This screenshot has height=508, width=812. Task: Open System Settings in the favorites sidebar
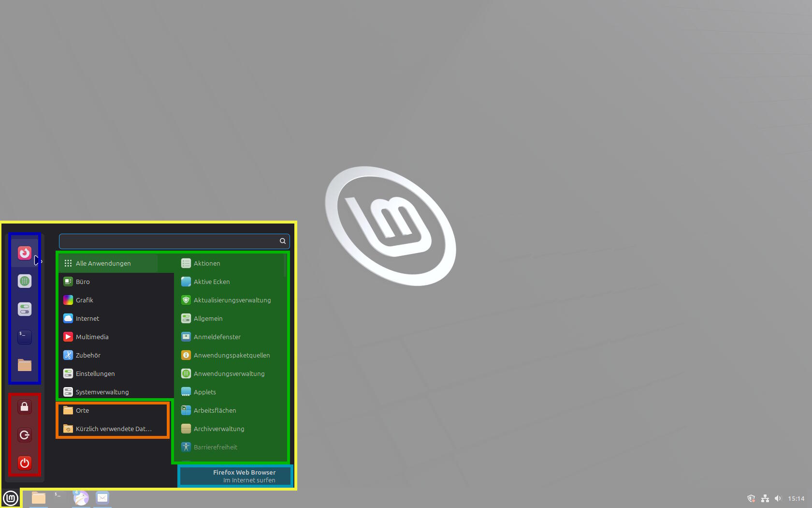25,309
